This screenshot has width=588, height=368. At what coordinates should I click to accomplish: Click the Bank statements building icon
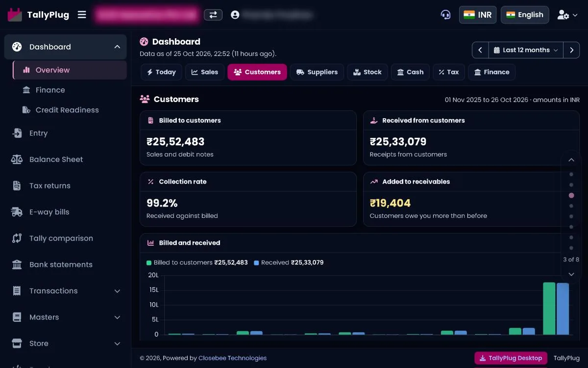[x=17, y=265]
